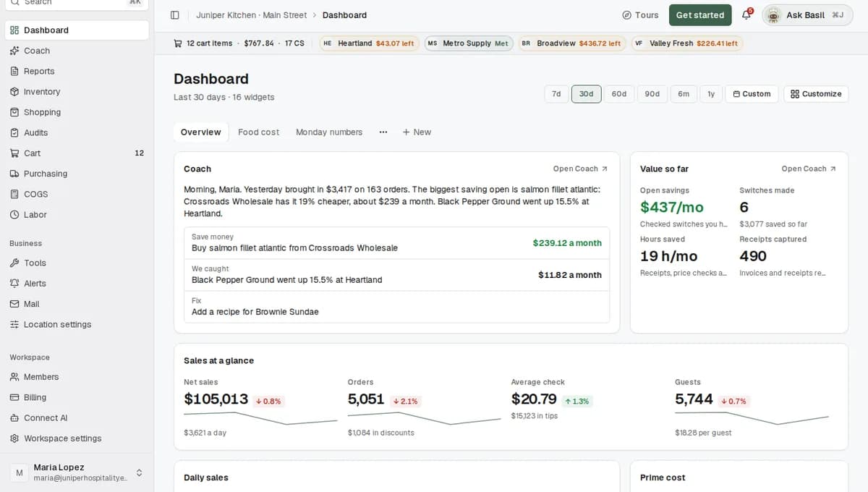Open the Custom date range picker

tap(752, 94)
